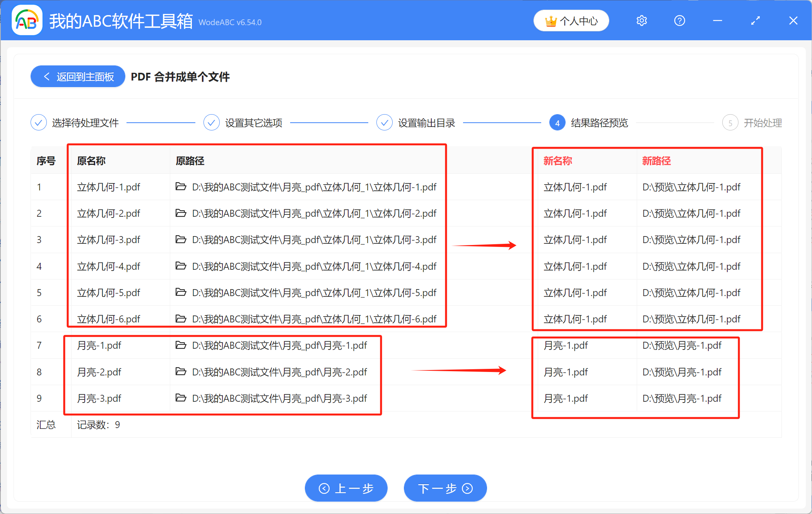Click back chevron inside 返回到主面板 button
Screen dimensions: 812x514
point(47,76)
